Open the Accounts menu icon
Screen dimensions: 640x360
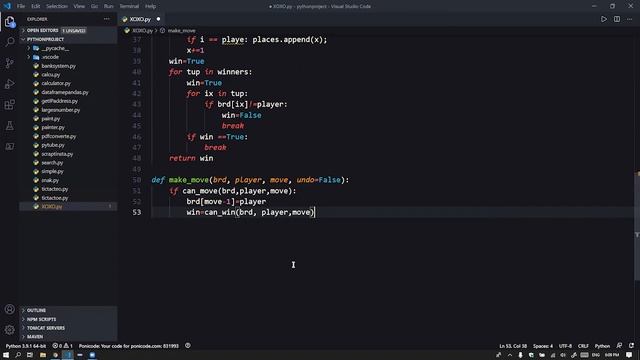point(10,309)
